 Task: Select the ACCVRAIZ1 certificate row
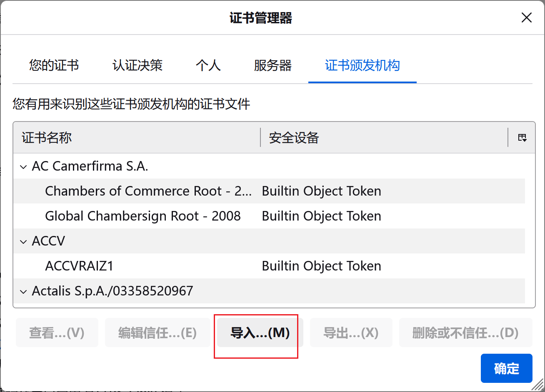click(79, 266)
